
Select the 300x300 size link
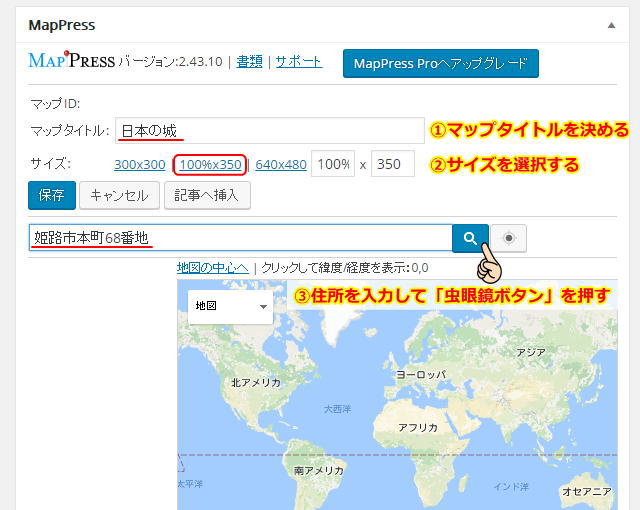pyautogui.click(x=140, y=164)
